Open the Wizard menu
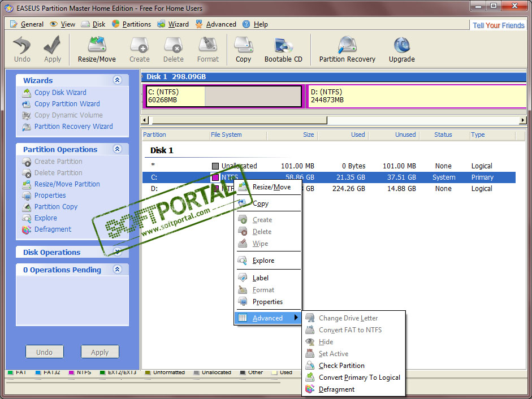This screenshot has height=399, width=532. click(x=173, y=24)
